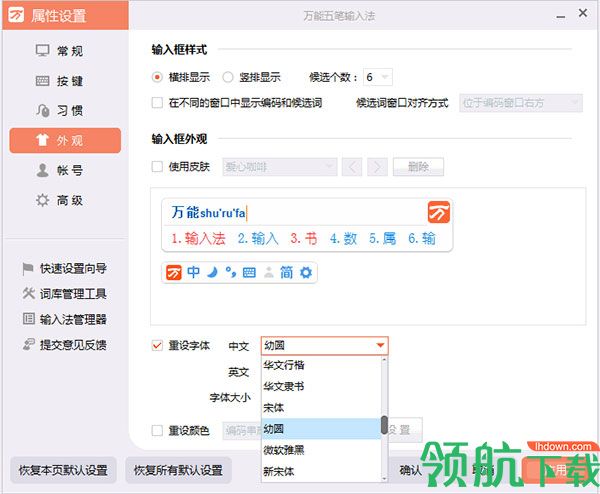Image resolution: width=600 pixels, height=494 pixels.
Task: Choose 华文隶书 from font list
Action: tap(321, 386)
